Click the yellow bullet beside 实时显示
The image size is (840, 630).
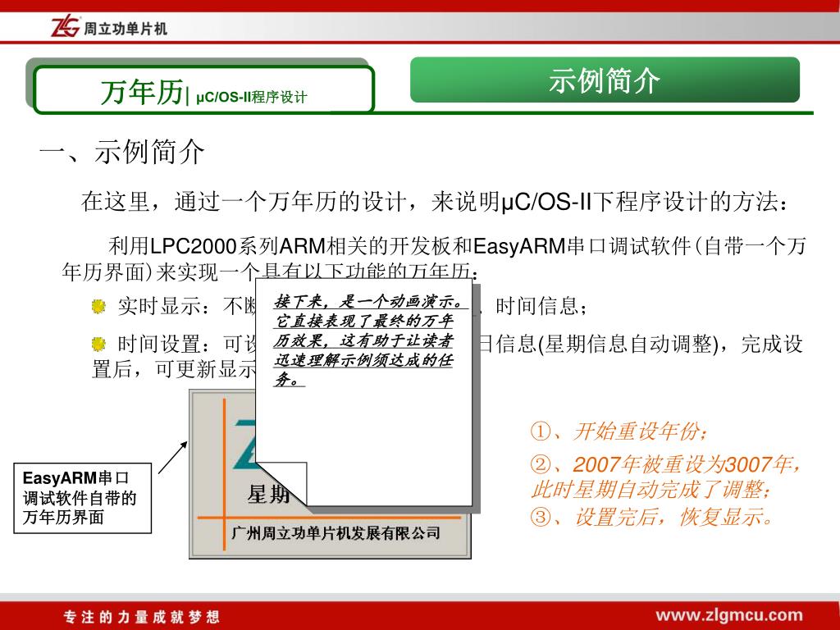(x=98, y=306)
